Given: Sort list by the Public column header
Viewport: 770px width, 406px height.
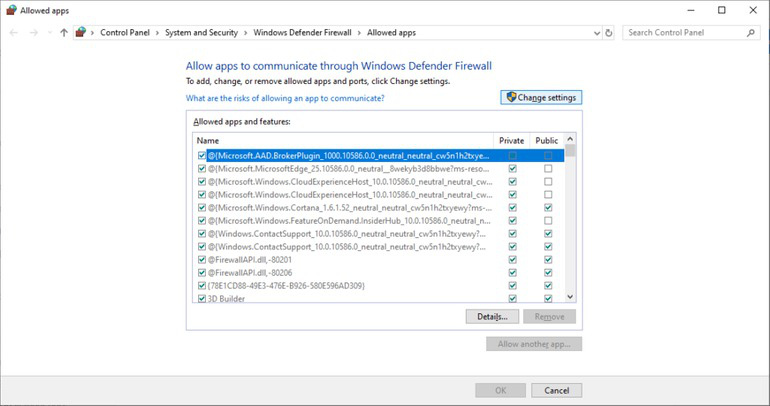Looking at the screenshot, I should 547,140.
